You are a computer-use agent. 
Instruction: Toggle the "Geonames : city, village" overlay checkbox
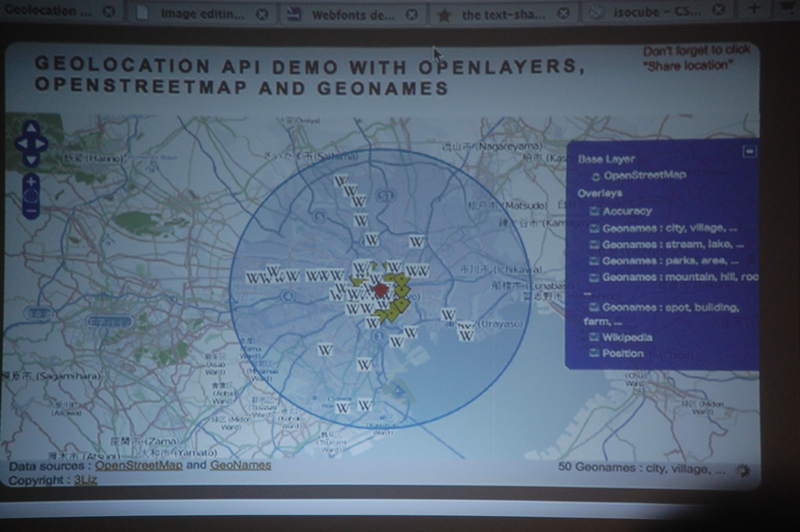pos(595,228)
